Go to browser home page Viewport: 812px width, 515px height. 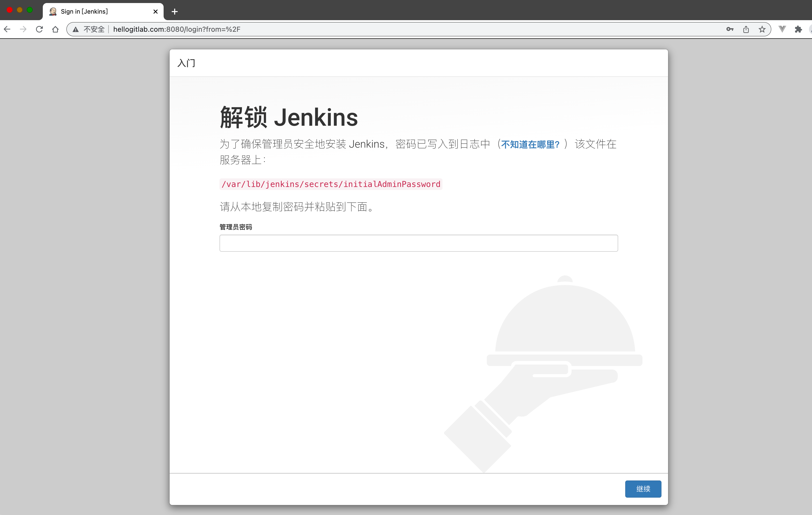click(x=55, y=29)
